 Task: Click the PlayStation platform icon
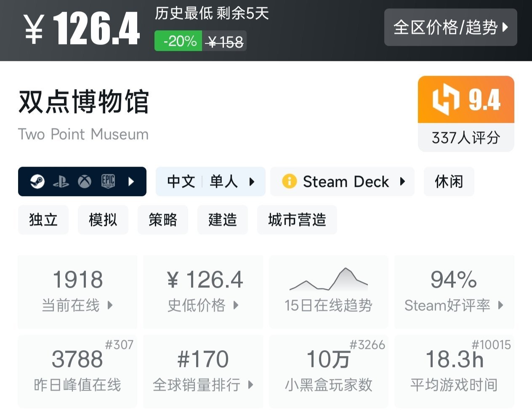pyautogui.click(x=61, y=182)
